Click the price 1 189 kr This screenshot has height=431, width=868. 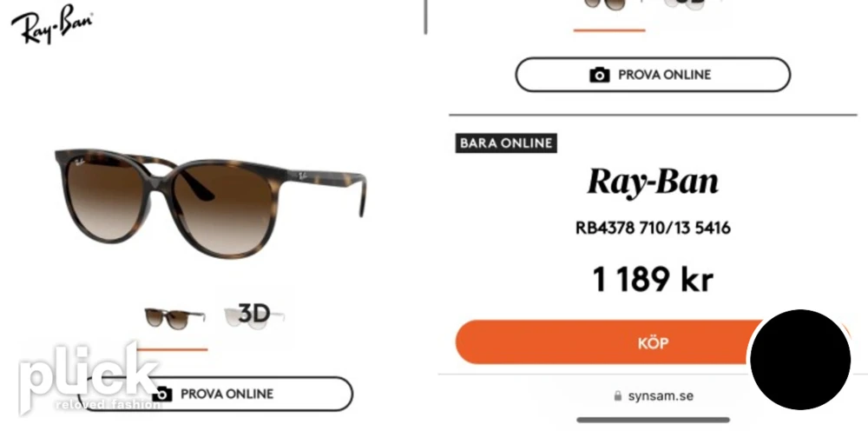(x=653, y=279)
